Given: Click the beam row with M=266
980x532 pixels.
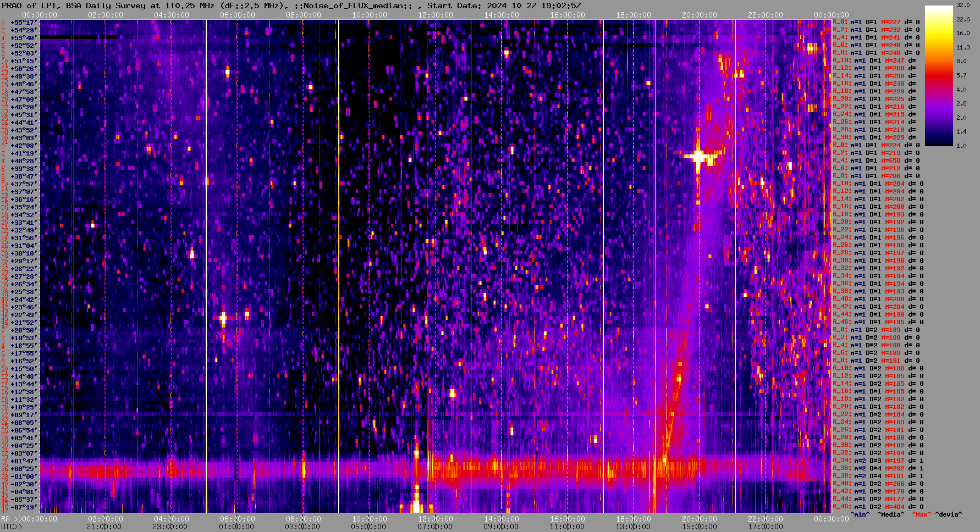Looking at the screenshot, I should coord(878,484).
